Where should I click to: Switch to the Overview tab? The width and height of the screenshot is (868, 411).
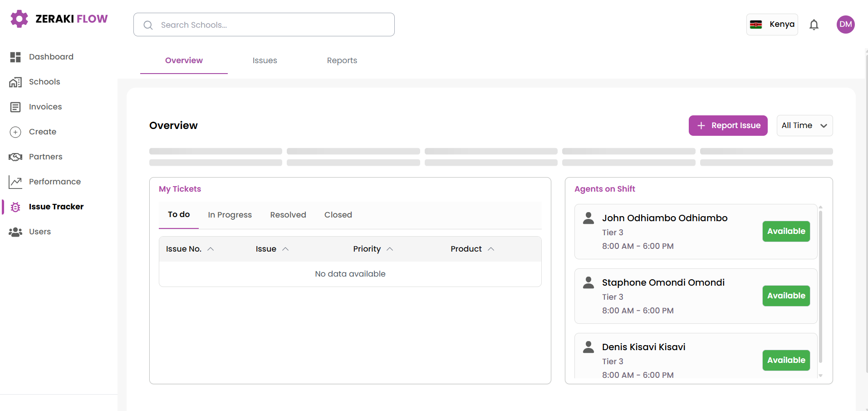pyautogui.click(x=184, y=60)
